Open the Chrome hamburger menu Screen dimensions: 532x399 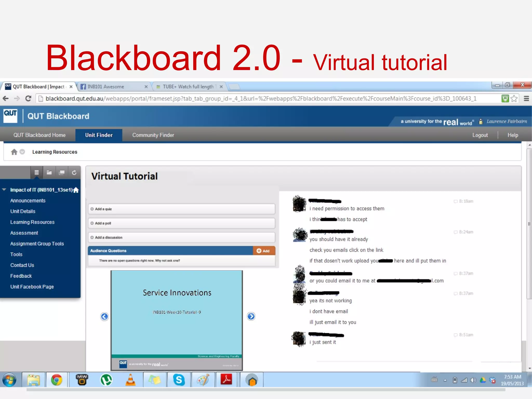tap(526, 98)
